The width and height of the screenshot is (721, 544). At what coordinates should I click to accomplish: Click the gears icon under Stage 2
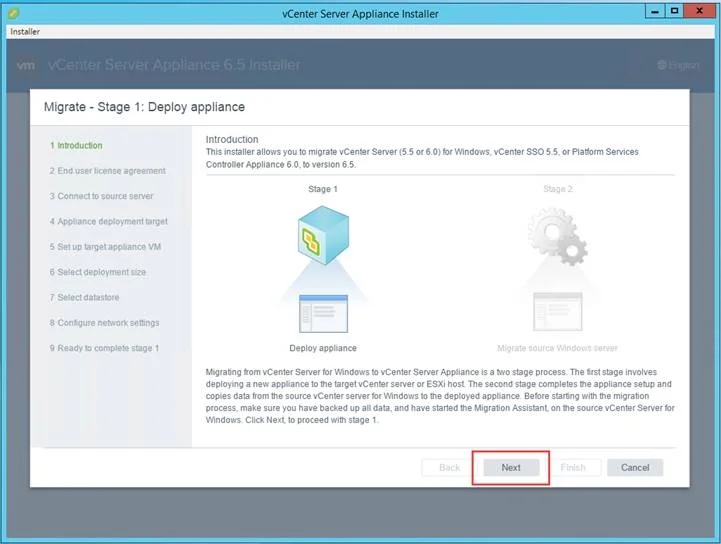coord(557,236)
